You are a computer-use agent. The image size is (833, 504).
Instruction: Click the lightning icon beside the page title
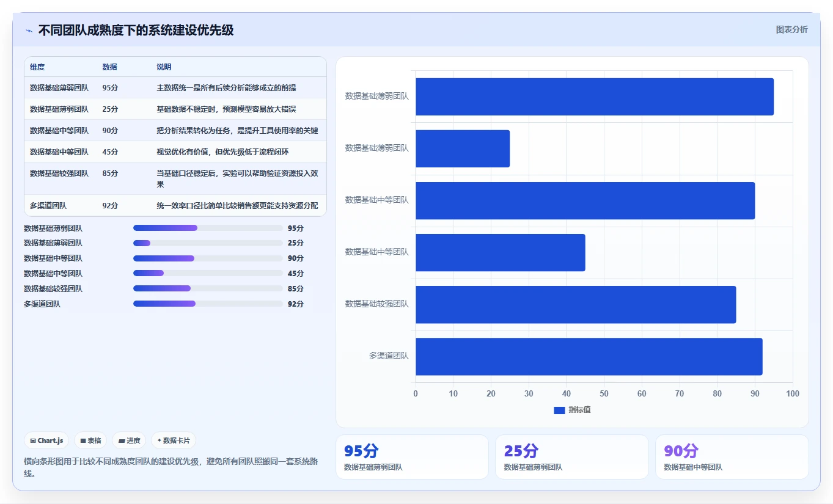pyautogui.click(x=29, y=31)
